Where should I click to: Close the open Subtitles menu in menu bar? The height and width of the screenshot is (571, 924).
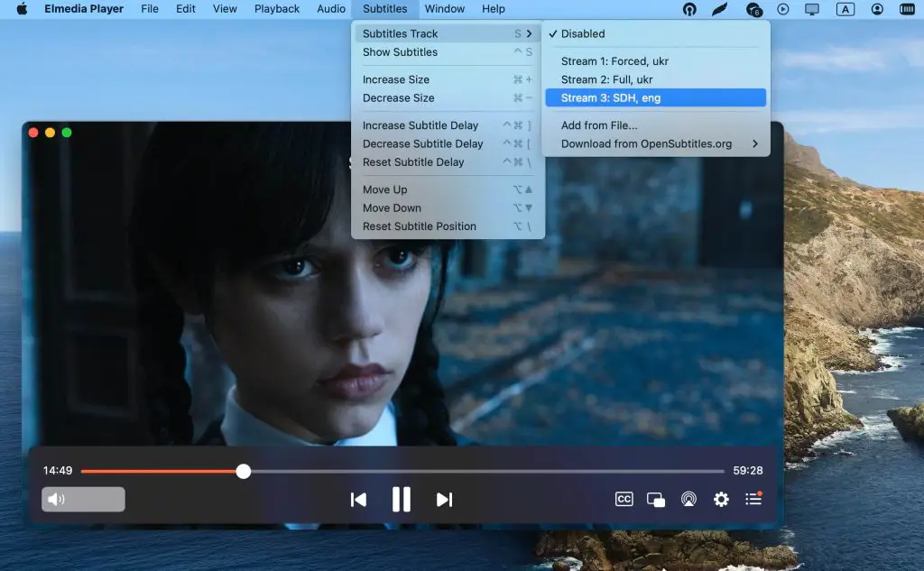(x=384, y=9)
